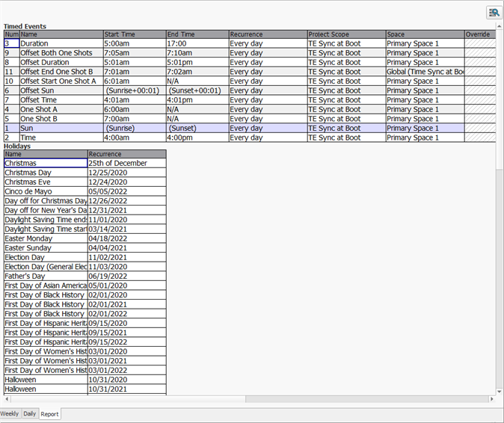Screen dimensions: 504x423
Task: Select the Report tab
Action: (x=49, y=413)
